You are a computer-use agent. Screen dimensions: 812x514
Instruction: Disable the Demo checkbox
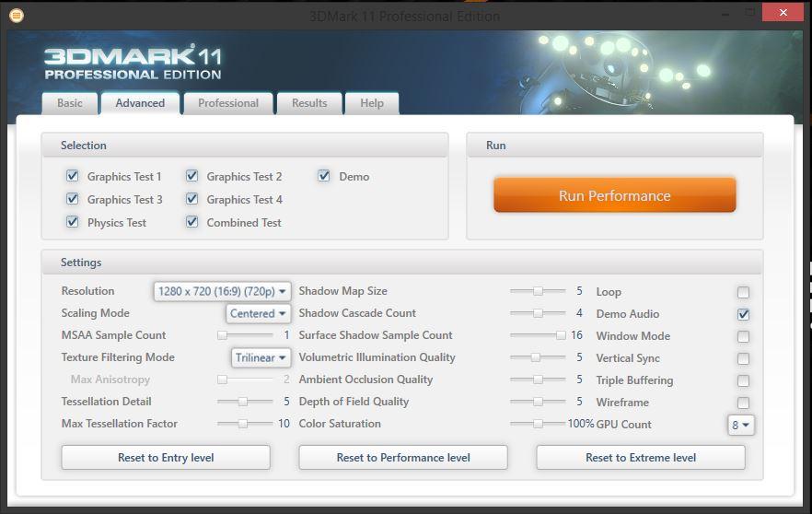(324, 176)
